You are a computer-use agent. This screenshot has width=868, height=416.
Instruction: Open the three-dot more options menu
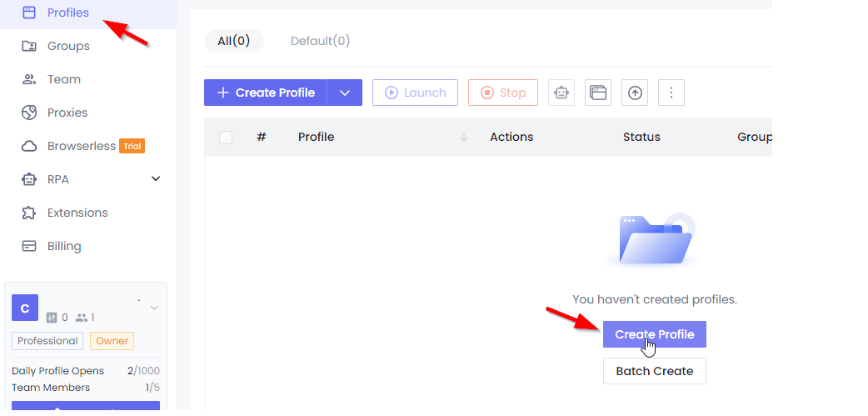click(x=671, y=93)
